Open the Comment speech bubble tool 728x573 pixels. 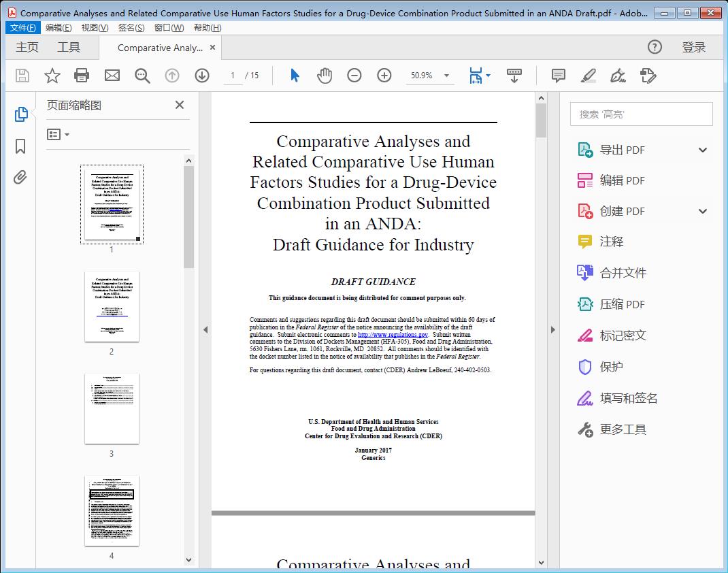pos(558,76)
